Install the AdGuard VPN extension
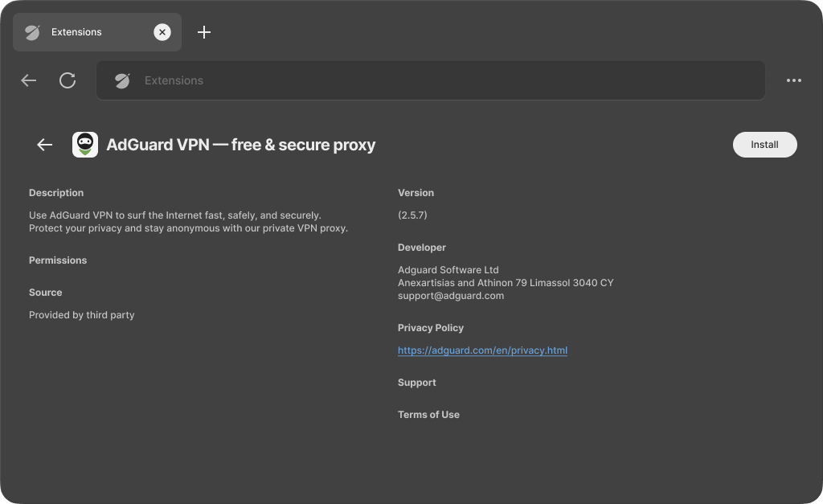The width and height of the screenshot is (823, 504). point(764,145)
